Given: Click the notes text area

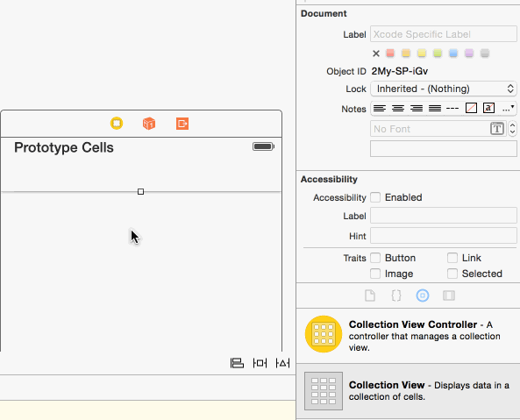Looking at the screenshot, I should coord(444,148).
